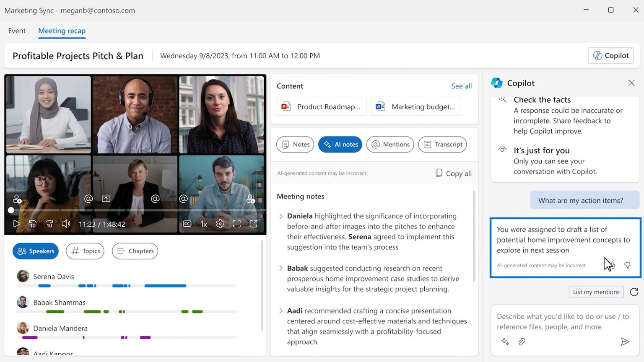Open See all content link

click(461, 86)
